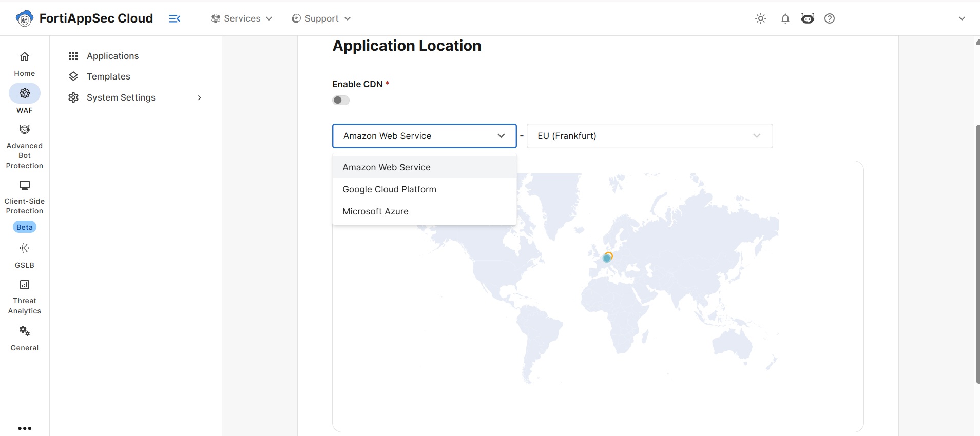Viewport: 980px width, 436px height.
Task: Go to GSLB section
Action: (25, 255)
